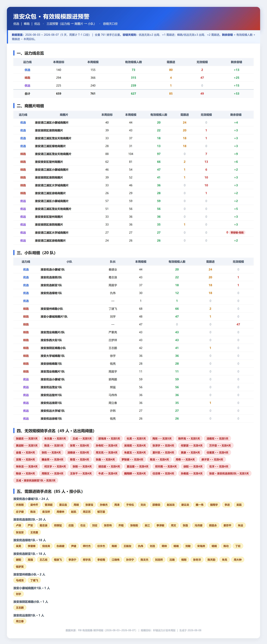
Task: Click the title 淮安众包·有效规模跟进预警
Action: click(x=51, y=16)
